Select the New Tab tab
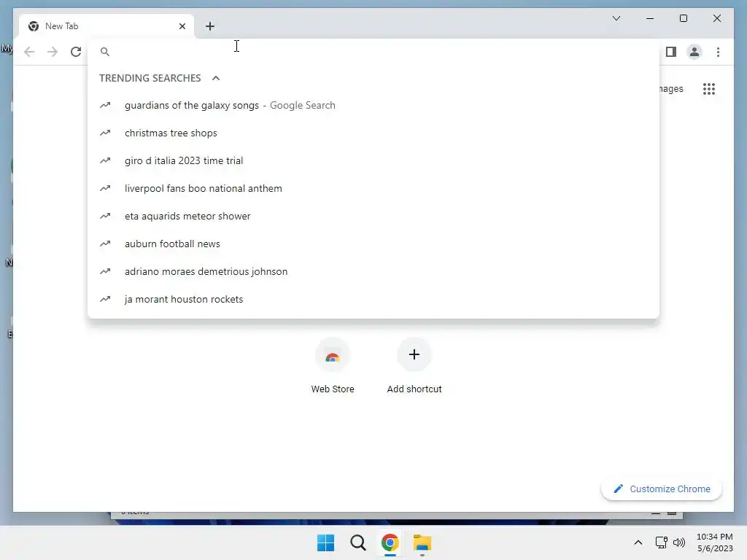Viewport: 747px width, 560px height. tap(107, 26)
